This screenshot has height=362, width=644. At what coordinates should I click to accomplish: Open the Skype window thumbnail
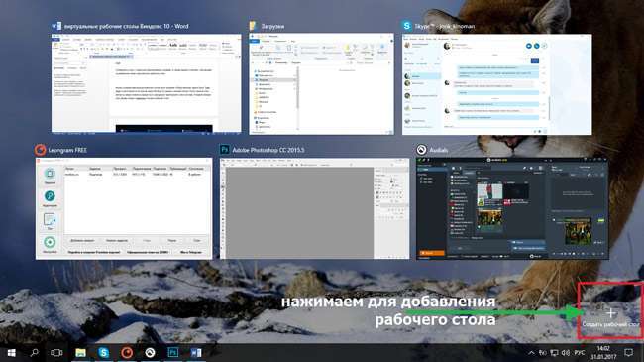(x=497, y=84)
